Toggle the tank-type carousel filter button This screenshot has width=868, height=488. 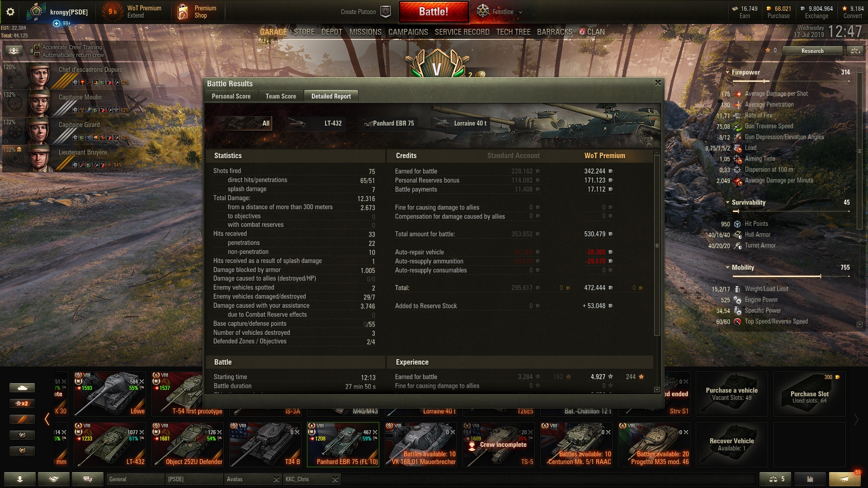(22, 388)
